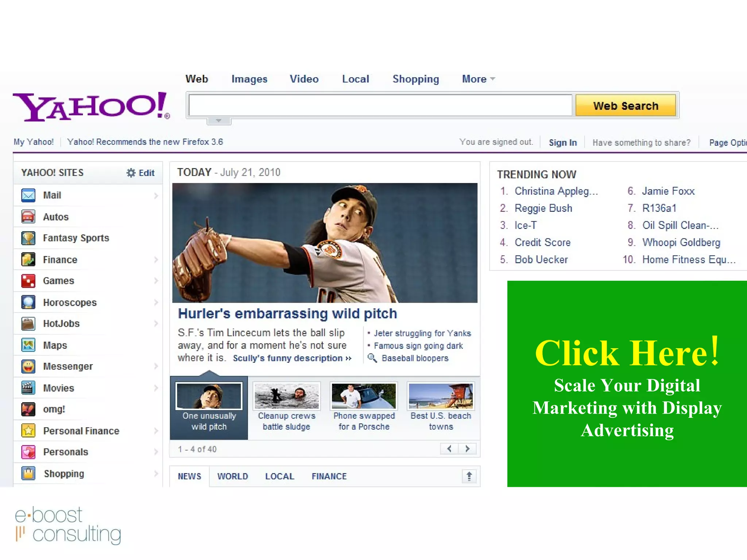Select the Local search tab
This screenshot has height=560, width=747.
tap(356, 79)
